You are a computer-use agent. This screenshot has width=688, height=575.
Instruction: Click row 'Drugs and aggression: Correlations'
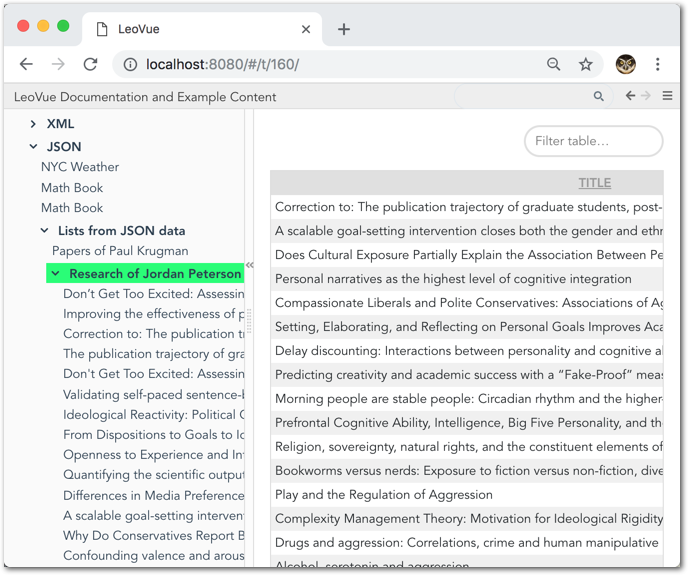click(467, 543)
